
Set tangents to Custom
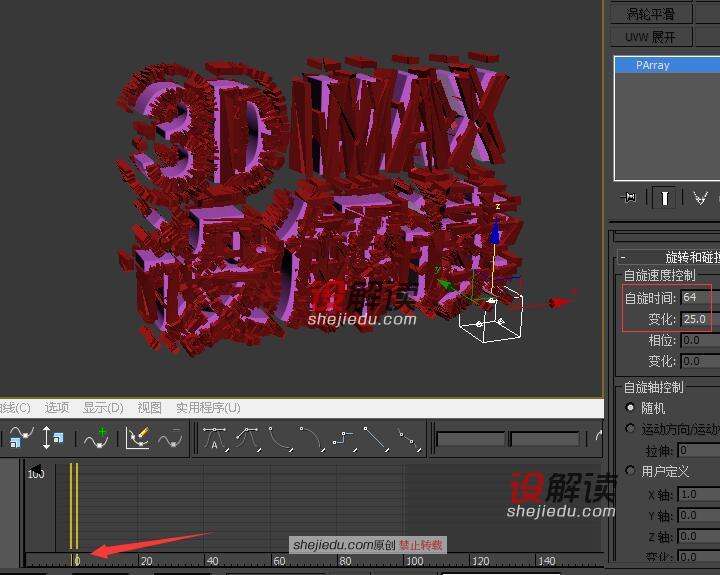click(248, 440)
